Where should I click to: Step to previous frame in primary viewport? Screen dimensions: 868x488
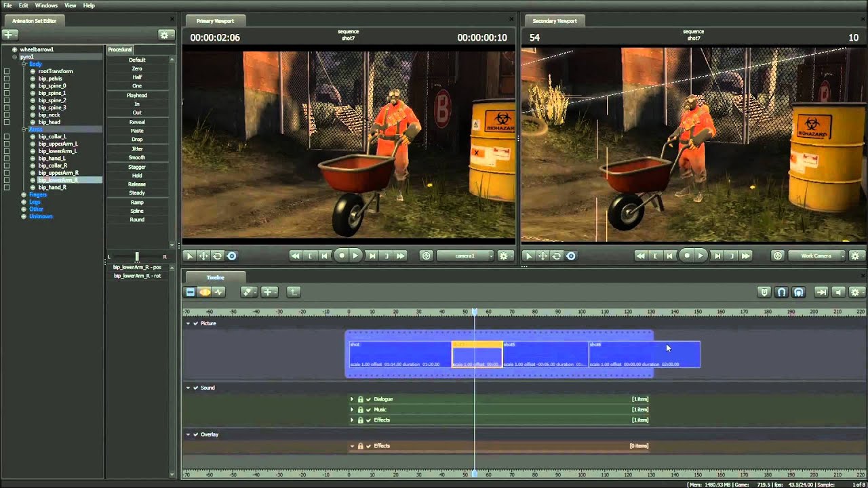pos(325,256)
